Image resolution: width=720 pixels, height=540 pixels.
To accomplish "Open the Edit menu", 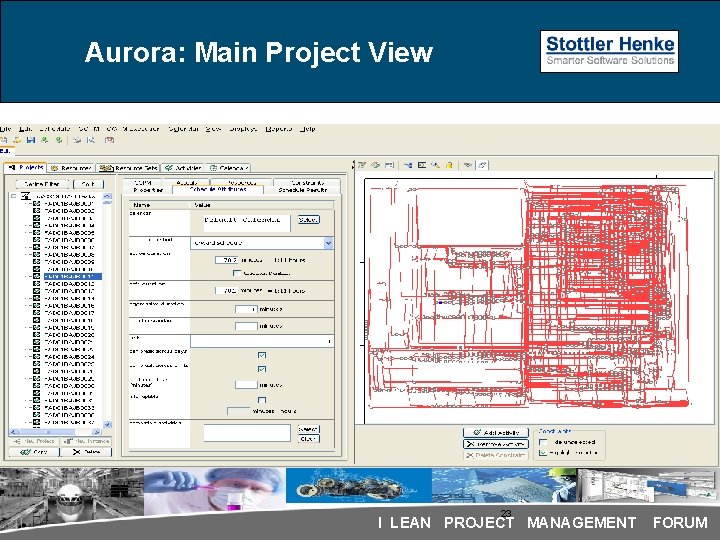I will click(x=26, y=129).
